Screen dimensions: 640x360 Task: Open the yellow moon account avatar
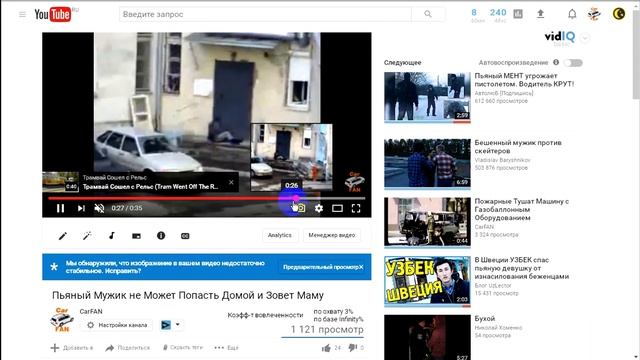[x=619, y=13]
